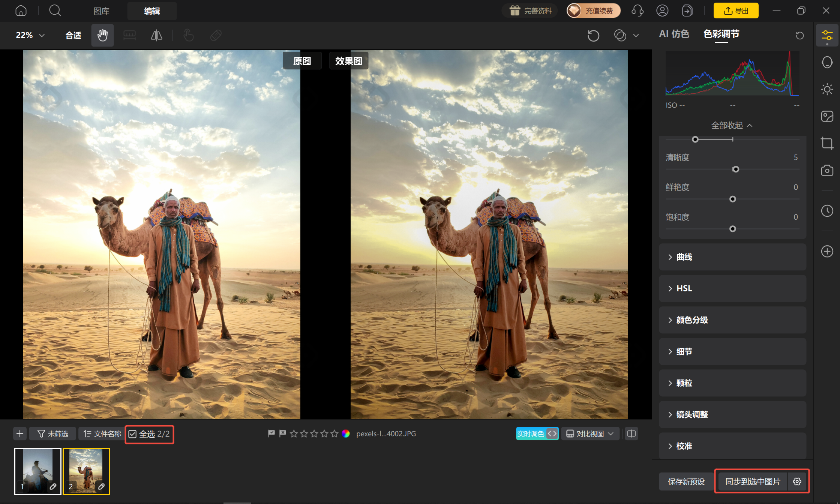Open the history clock panel
This screenshot has height=504, width=840.
tap(827, 211)
